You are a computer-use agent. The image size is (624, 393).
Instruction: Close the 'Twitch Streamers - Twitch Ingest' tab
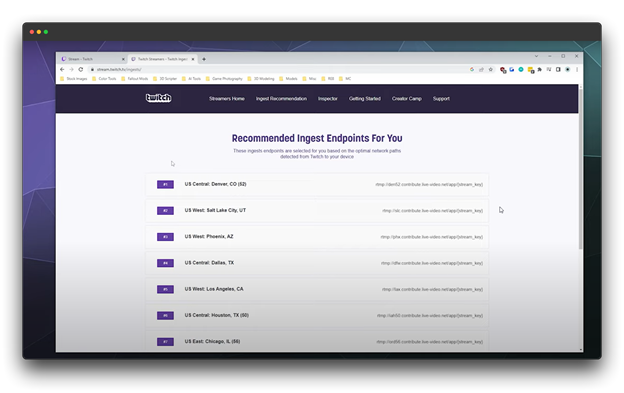(x=193, y=59)
